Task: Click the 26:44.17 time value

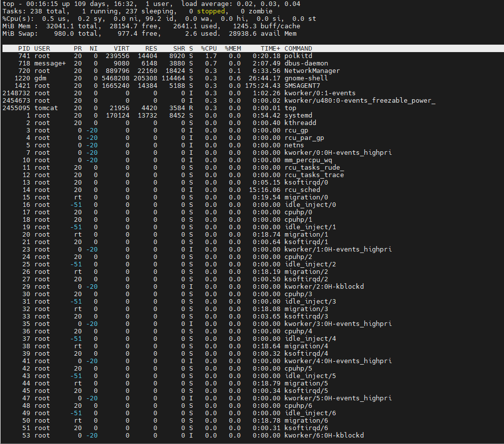Action: click(265, 78)
